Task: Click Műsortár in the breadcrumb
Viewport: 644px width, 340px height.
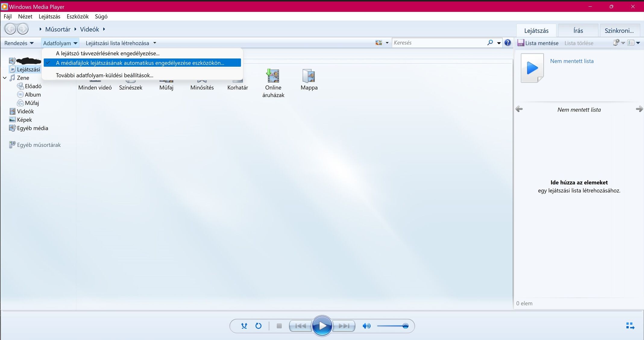Action: [x=58, y=29]
